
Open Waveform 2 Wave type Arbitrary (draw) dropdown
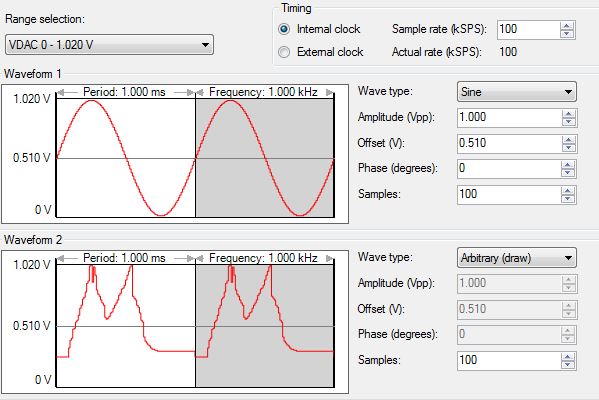click(516, 258)
